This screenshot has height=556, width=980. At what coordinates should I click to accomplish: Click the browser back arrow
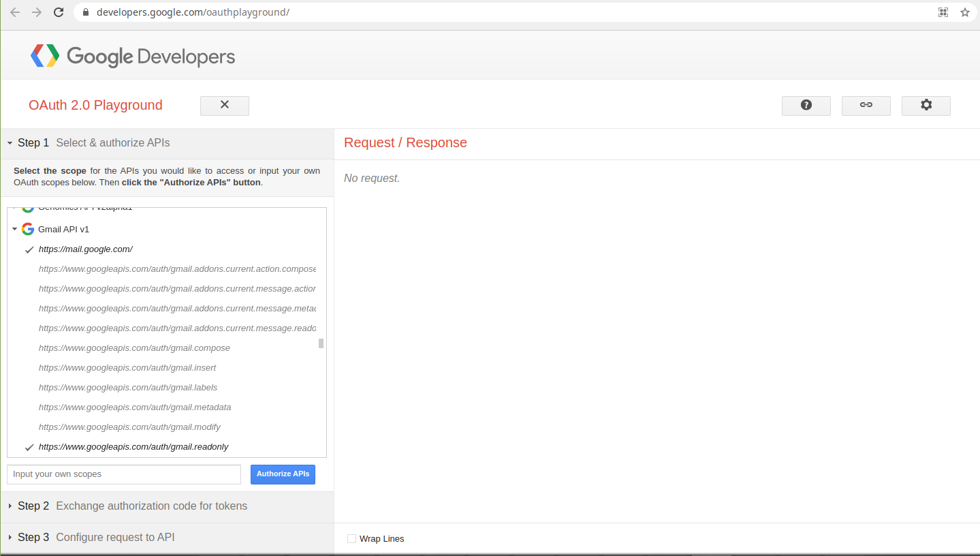(x=15, y=12)
